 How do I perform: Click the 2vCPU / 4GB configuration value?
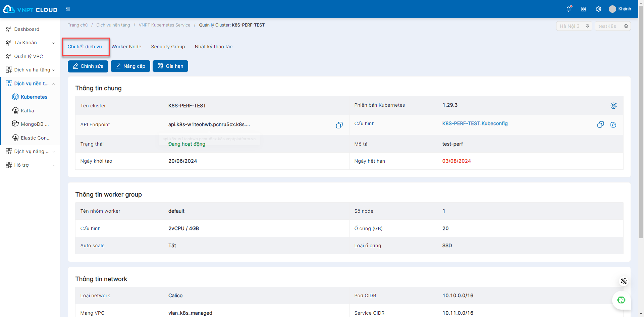point(183,228)
